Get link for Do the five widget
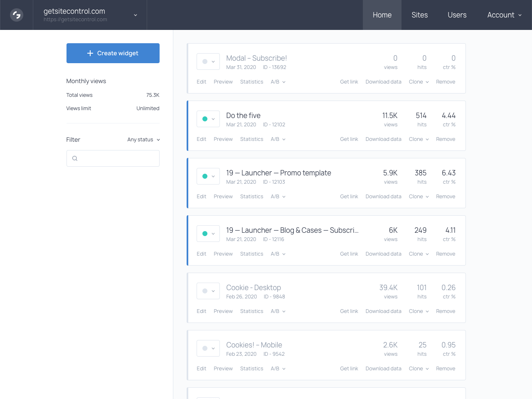The height and width of the screenshot is (399, 532). [349, 139]
